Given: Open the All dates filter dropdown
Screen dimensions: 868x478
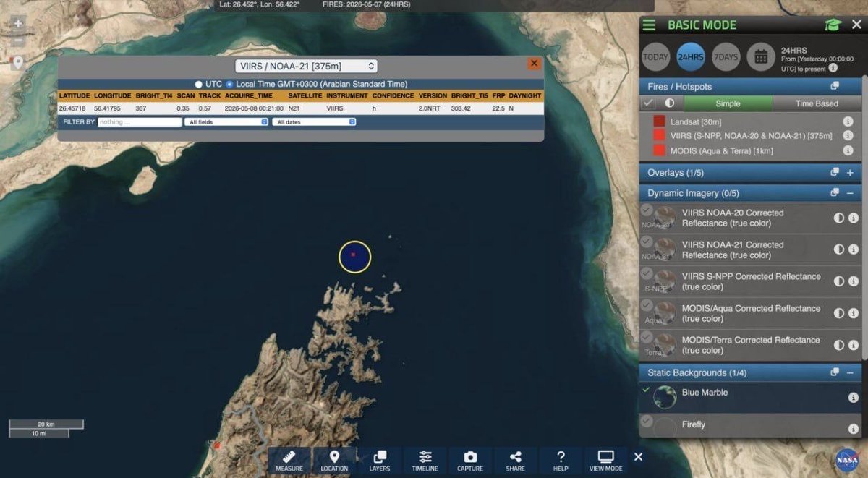Looking at the screenshot, I should [x=315, y=122].
